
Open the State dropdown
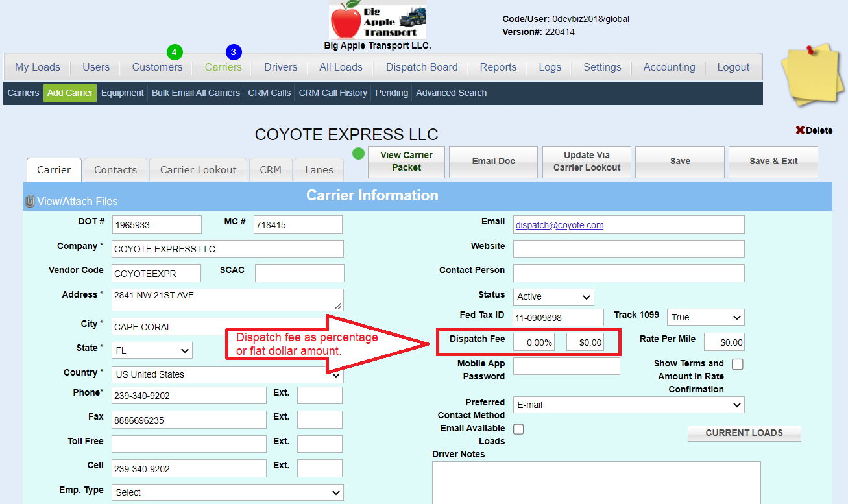(152, 350)
